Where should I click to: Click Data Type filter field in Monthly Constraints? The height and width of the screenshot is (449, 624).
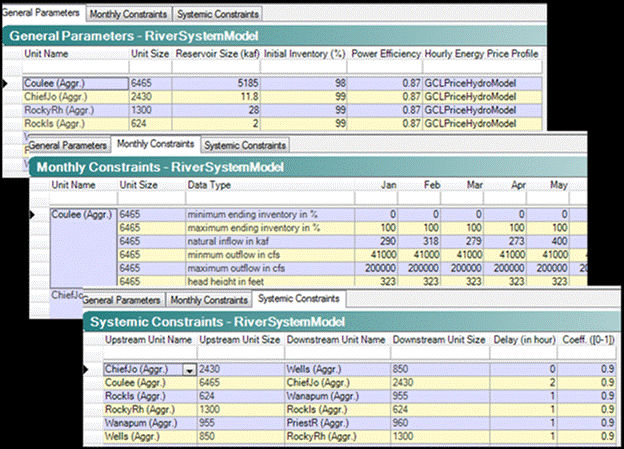[x=270, y=198]
